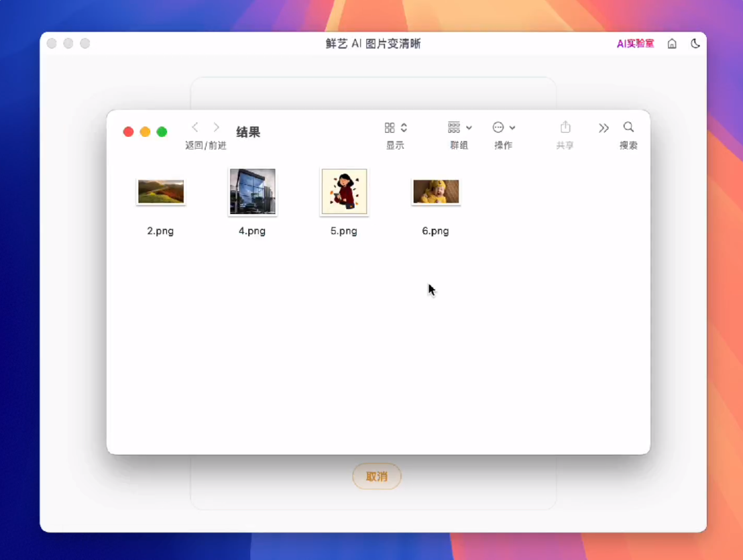The height and width of the screenshot is (560, 743).
Task: Click the 结果 folder title
Action: pyautogui.click(x=248, y=132)
